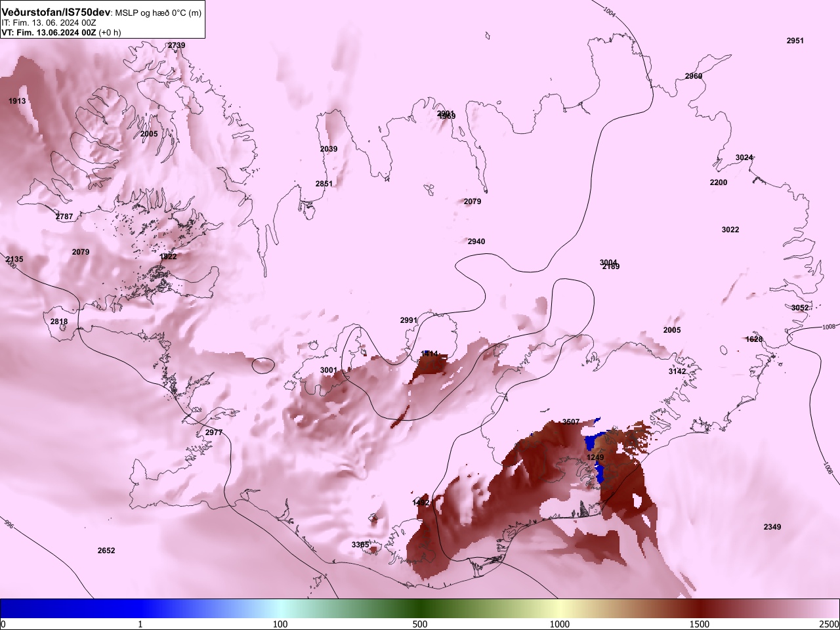Click the 2977 height value
The height and width of the screenshot is (630, 840).
coord(214,432)
